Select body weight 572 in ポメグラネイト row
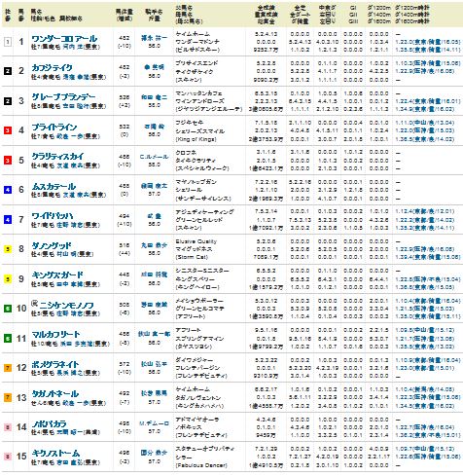Viewport: 463px width, 476px height. (125, 364)
